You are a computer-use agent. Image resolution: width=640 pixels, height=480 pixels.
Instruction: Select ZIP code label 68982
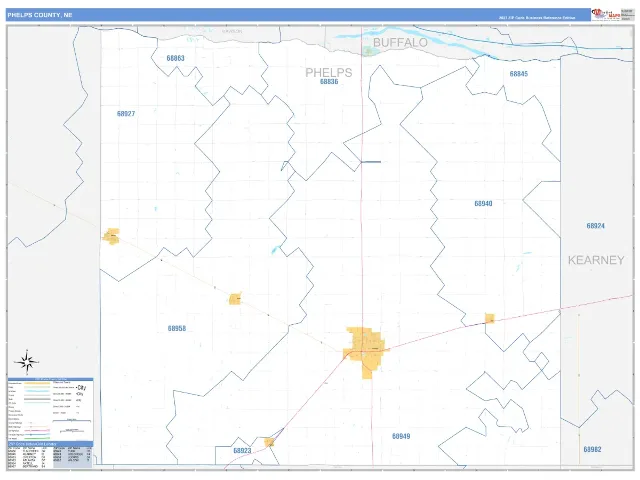[592, 449]
